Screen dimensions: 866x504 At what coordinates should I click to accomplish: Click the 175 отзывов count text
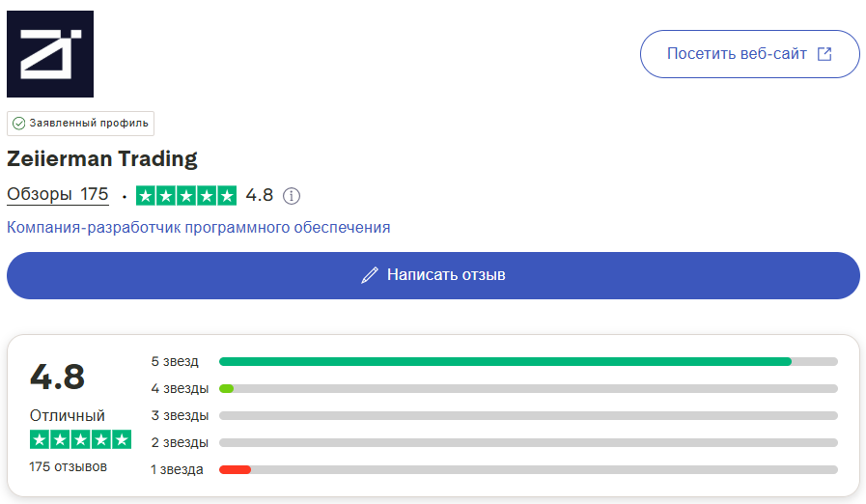[68, 467]
